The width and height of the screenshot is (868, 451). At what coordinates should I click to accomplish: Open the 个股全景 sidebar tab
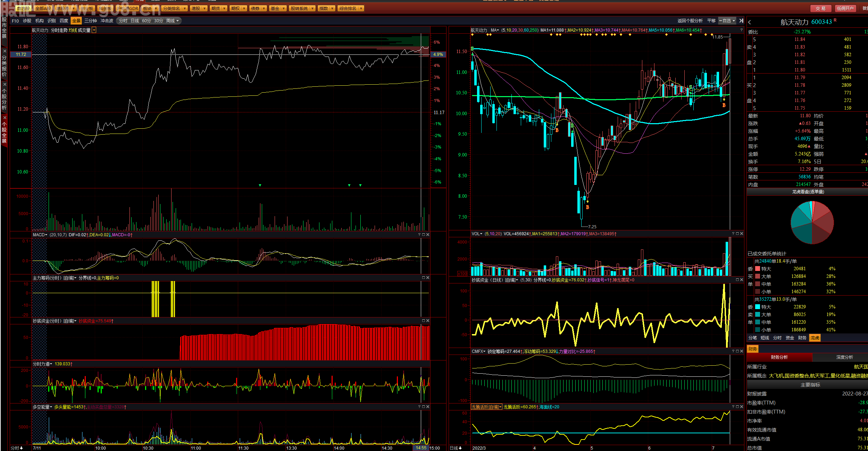[4, 131]
